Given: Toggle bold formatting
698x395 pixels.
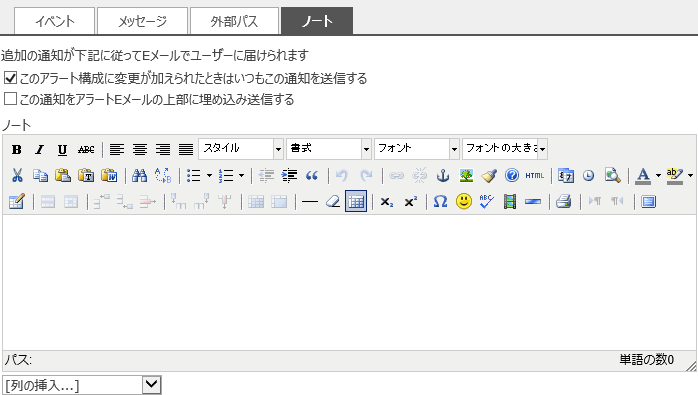Looking at the screenshot, I should (16, 150).
